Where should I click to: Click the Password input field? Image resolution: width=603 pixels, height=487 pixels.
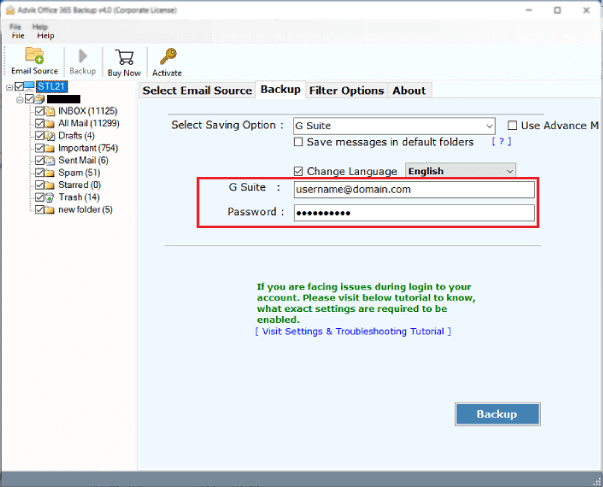click(x=414, y=213)
